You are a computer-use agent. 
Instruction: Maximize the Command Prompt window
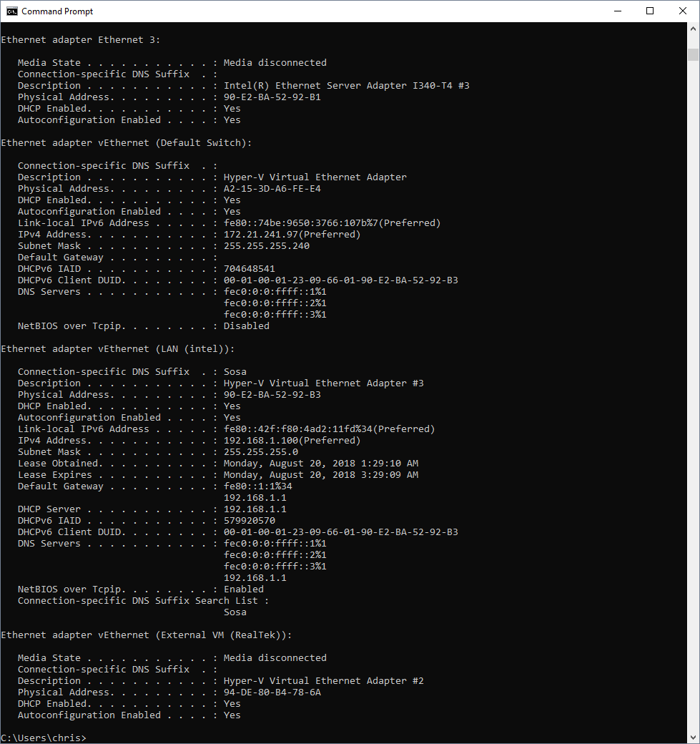[x=650, y=11]
